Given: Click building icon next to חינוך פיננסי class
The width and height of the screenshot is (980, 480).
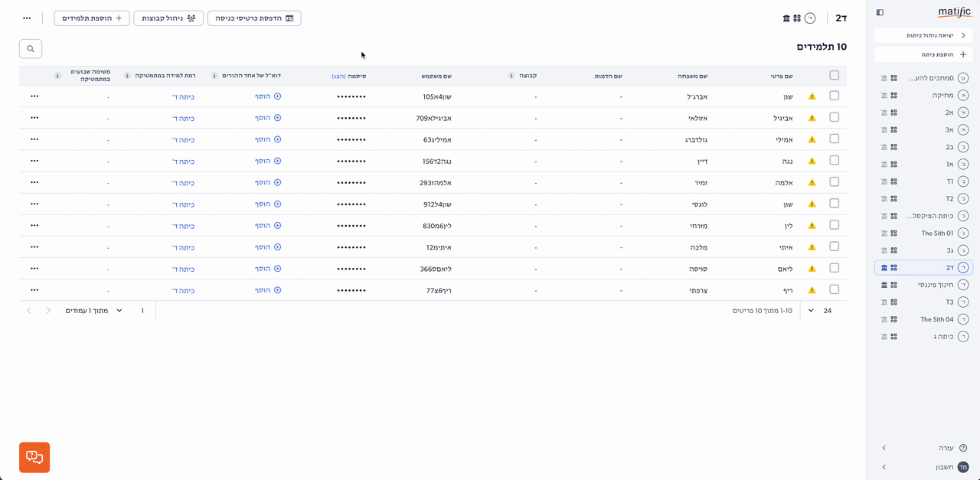Looking at the screenshot, I should pyautogui.click(x=884, y=285).
